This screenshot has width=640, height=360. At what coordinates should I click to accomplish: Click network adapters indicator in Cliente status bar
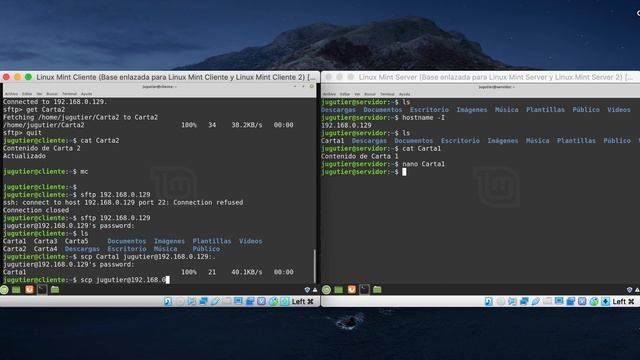[203, 301]
